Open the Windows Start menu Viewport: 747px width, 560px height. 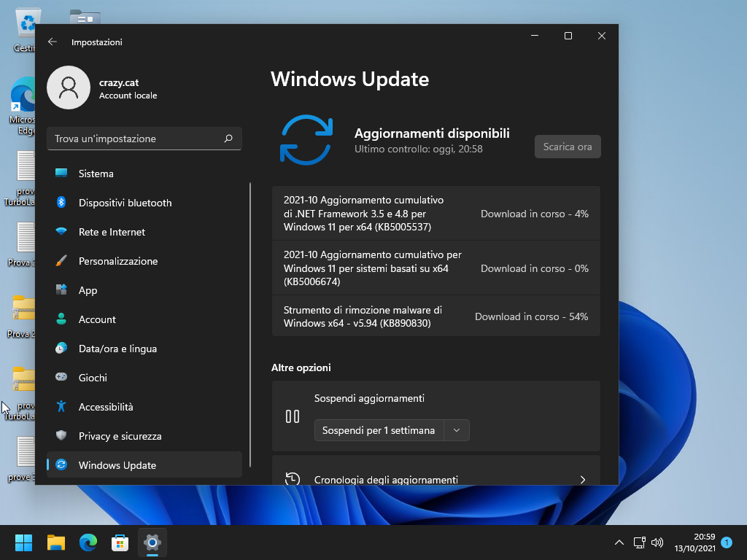click(x=23, y=542)
